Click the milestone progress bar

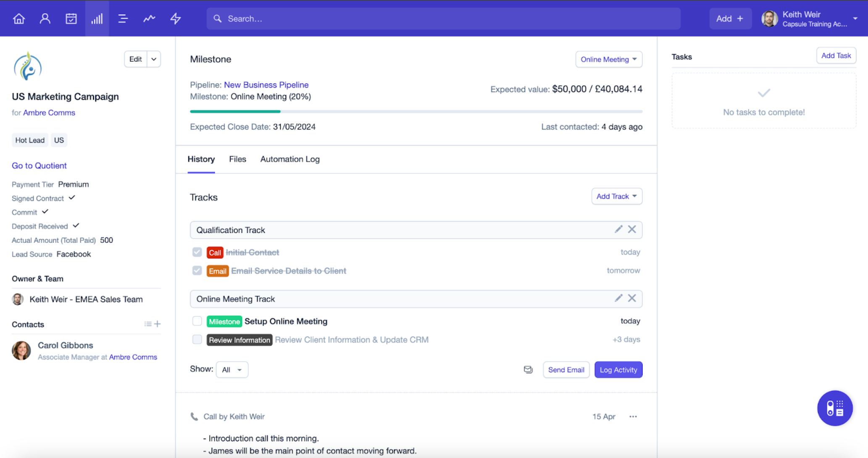(x=416, y=111)
